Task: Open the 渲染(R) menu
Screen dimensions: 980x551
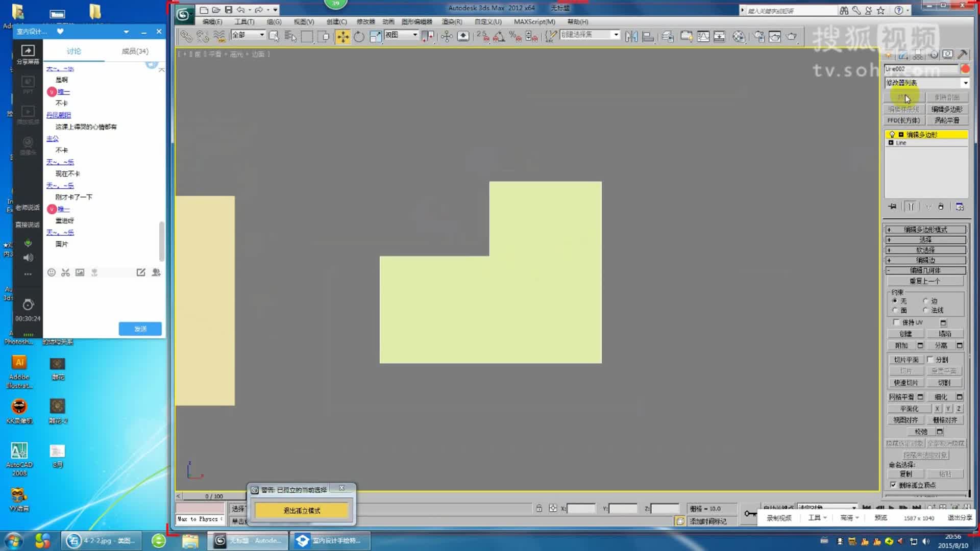Action: tap(451, 22)
